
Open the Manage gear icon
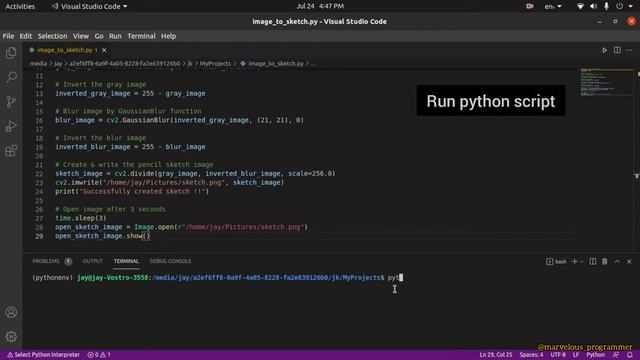pyautogui.click(x=11, y=336)
